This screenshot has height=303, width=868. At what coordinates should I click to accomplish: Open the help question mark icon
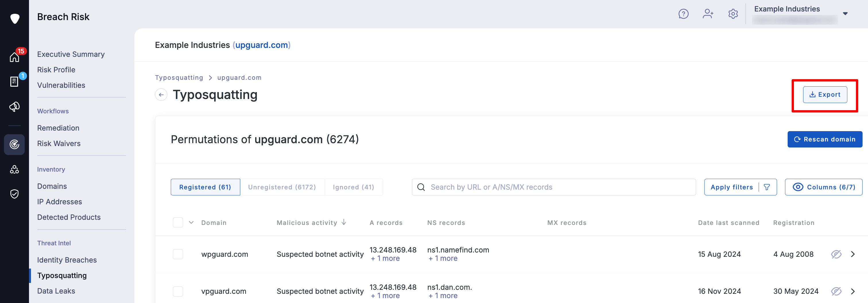[683, 14]
